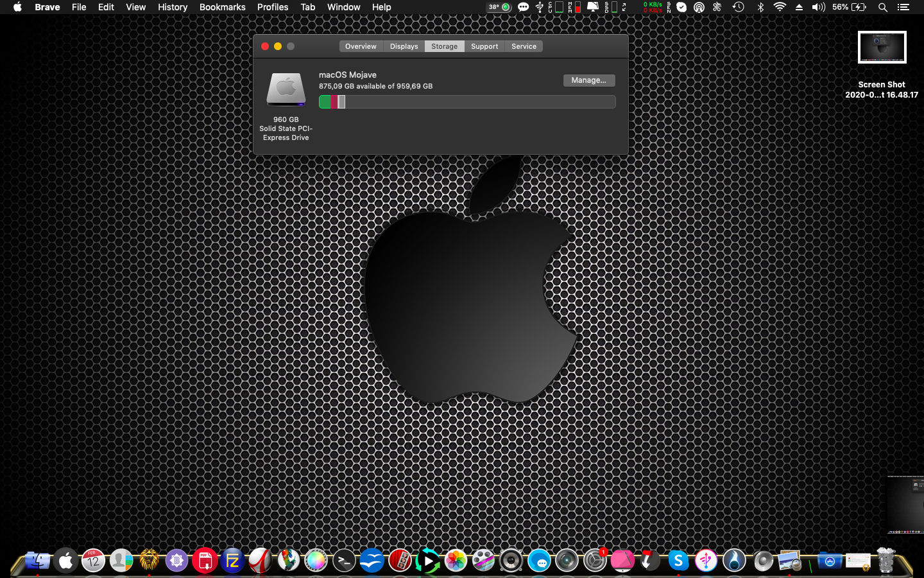Open the Window menu
Screen dimensions: 924x578
click(x=344, y=7)
